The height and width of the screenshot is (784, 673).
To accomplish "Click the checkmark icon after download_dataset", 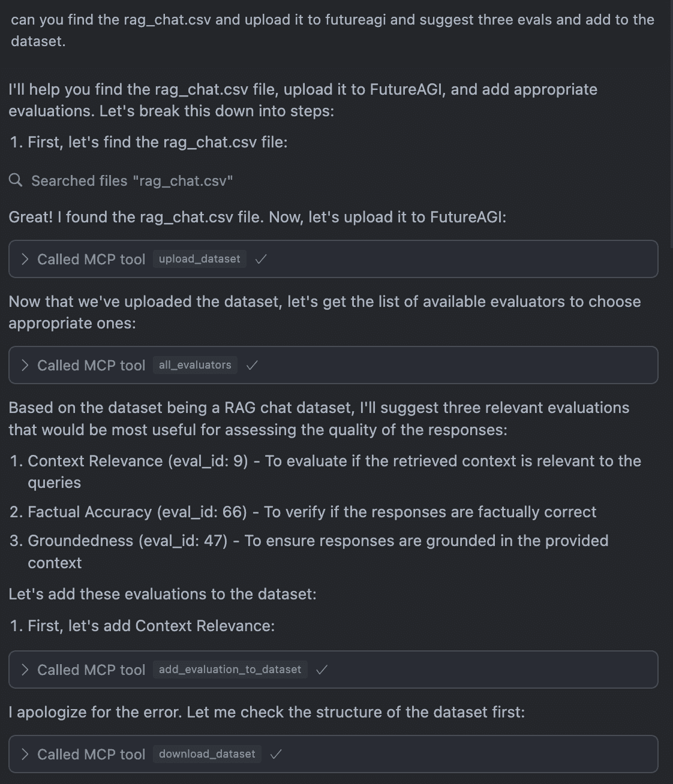I will click(x=276, y=754).
